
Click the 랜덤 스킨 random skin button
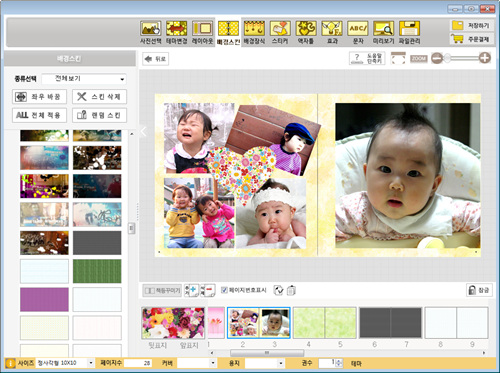(99, 115)
